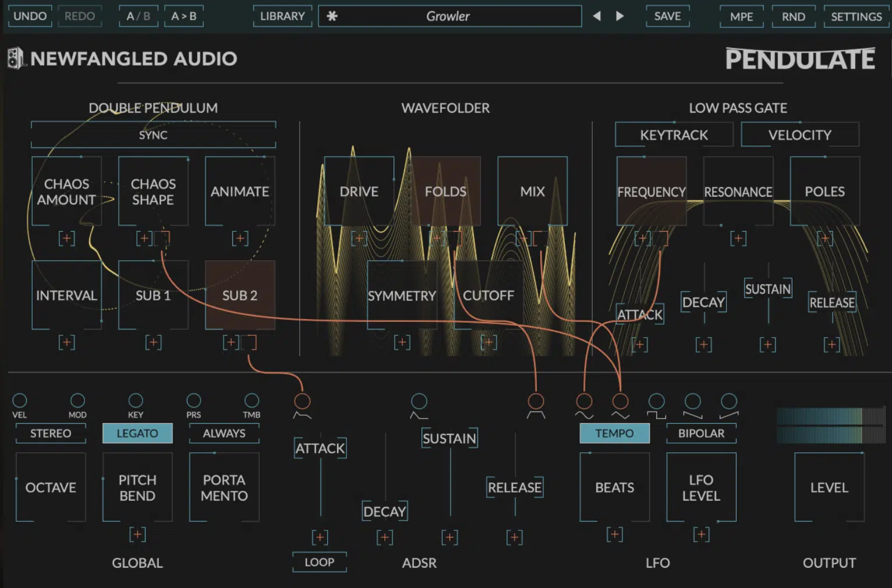Viewport: 892px width, 588px height.
Task: Select the orange envelope modulation source above ATTACK
Action: (x=302, y=401)
